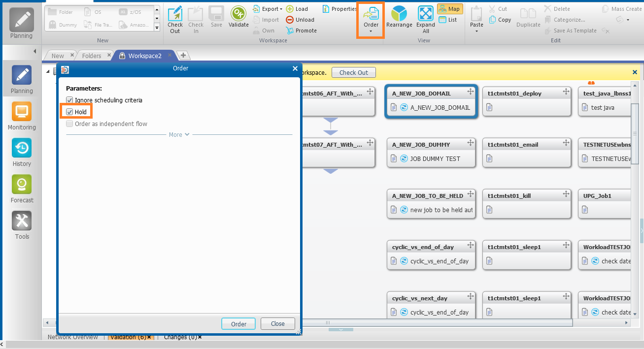Click document icon in t1ctmtst01_kill tile
Image resolution: width=644 pixels, height=349 pixels.
tap(489, 210)
